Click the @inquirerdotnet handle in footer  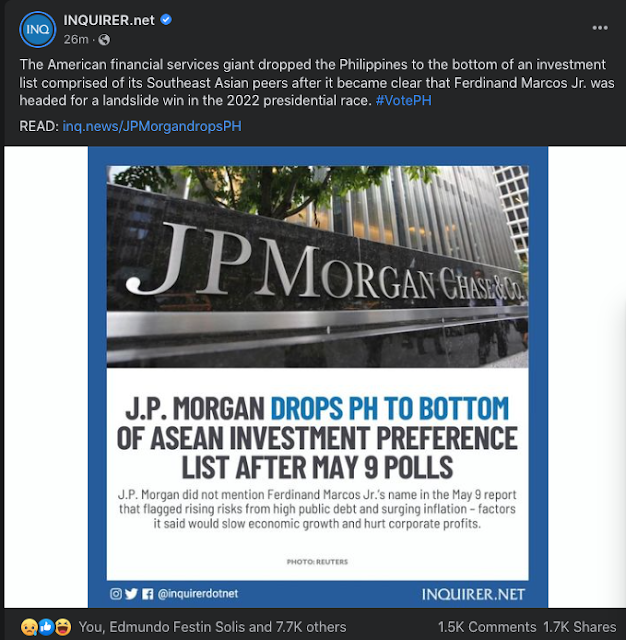tap(198, 594)
